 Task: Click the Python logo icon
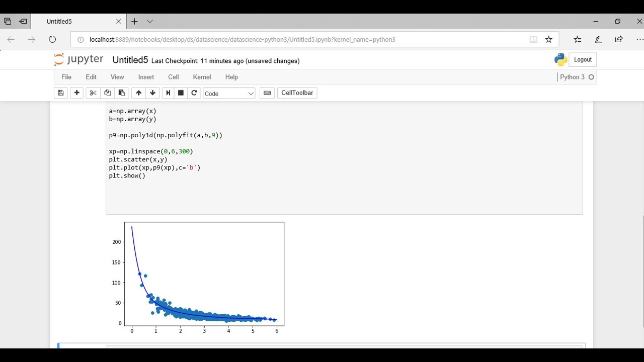click(560, 60)
